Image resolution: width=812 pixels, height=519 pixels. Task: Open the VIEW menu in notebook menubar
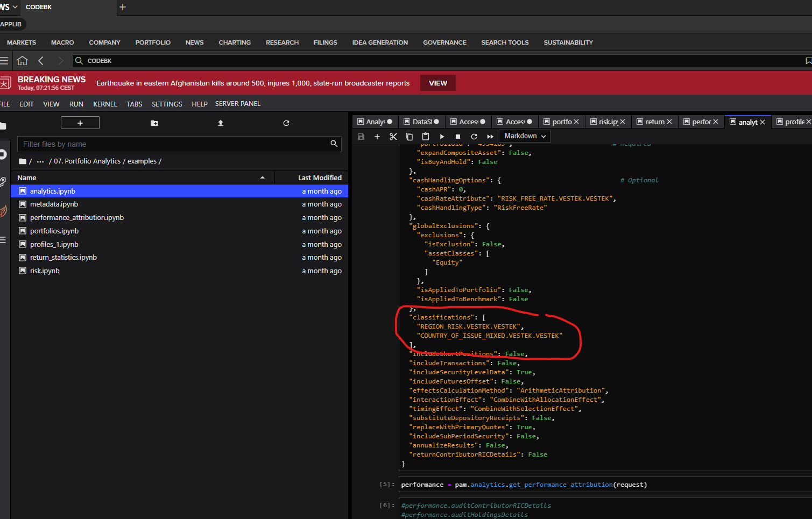tap(52, 104)
